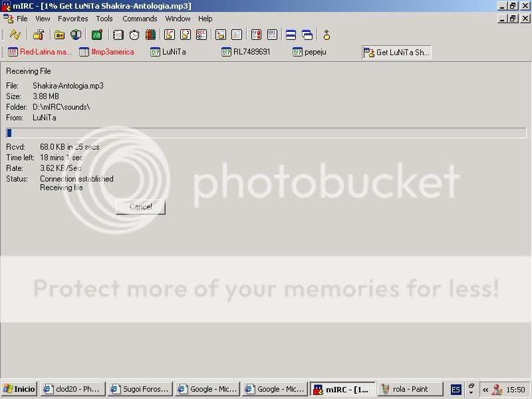The image size is (532, 399).
Task: Open the Channels list globe icon
Action: pyautogui.click(x=76, y=35)
